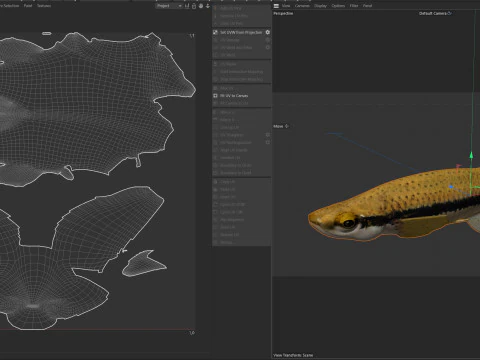
Task: Click View Transform: Scene status text
Action: [293, 355]
